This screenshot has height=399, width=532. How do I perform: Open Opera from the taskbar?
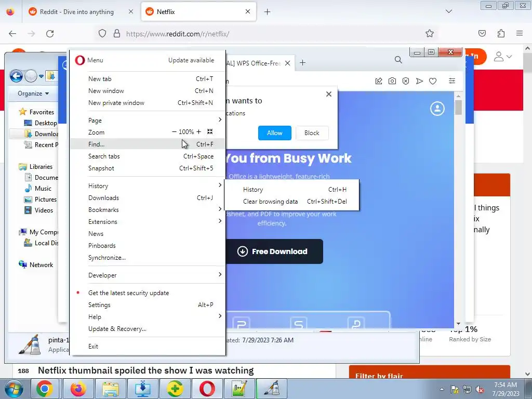coord(207,389)
